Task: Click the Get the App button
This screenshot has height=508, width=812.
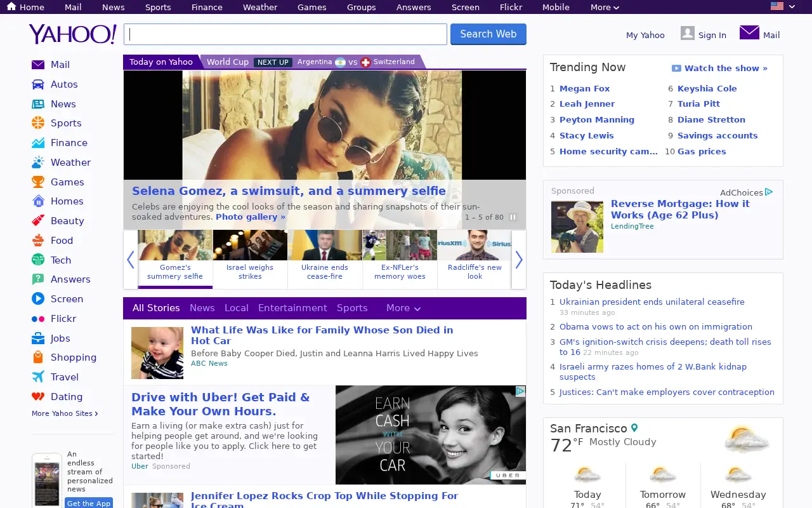Action: [x=89, y=503]
